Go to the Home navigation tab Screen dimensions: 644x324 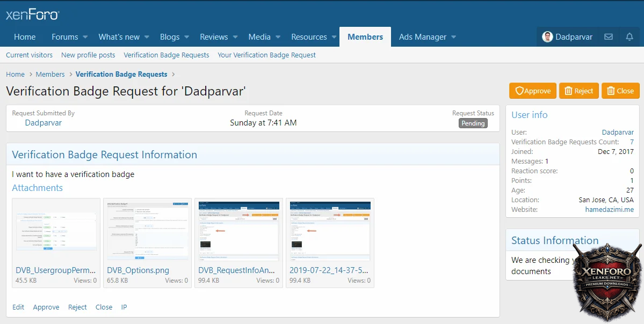tap(25, 37)
